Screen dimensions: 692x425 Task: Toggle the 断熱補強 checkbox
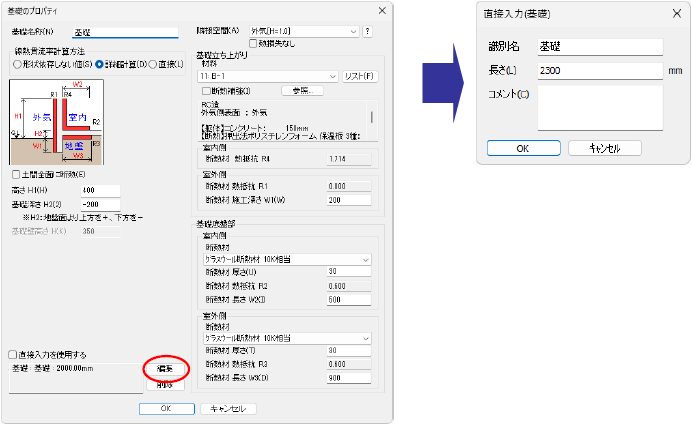click(x=206, y=91)
